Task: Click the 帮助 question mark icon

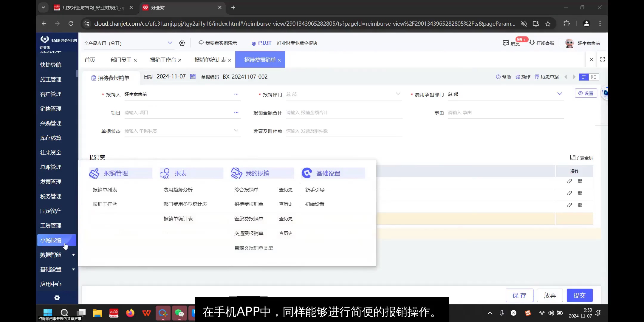Action: tap(498, 77)
